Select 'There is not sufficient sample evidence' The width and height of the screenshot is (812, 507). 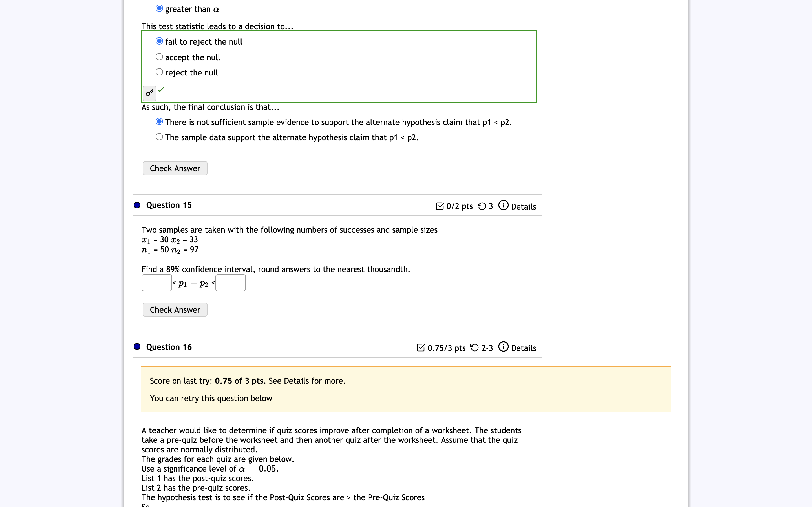(159, 121)
